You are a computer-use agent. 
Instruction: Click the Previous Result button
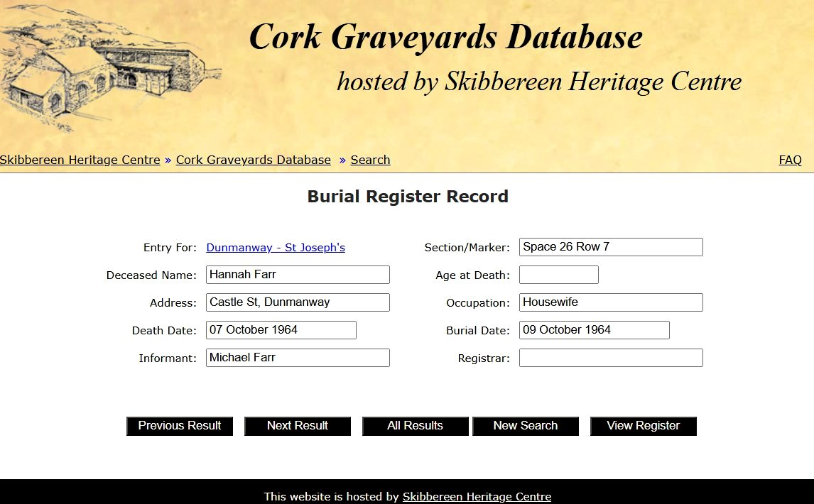[180, 426]
